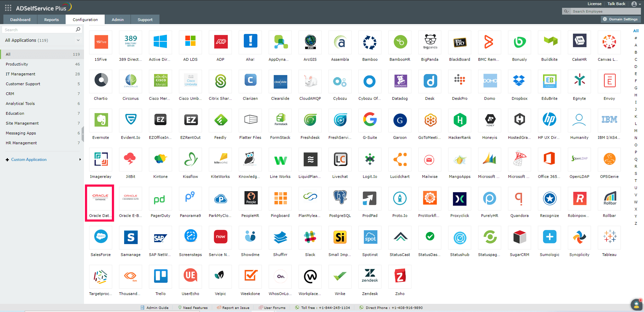Viewport: 644px width, 312px height.
Task: Go to the Admin tab
Action: (x=118, y=20)
